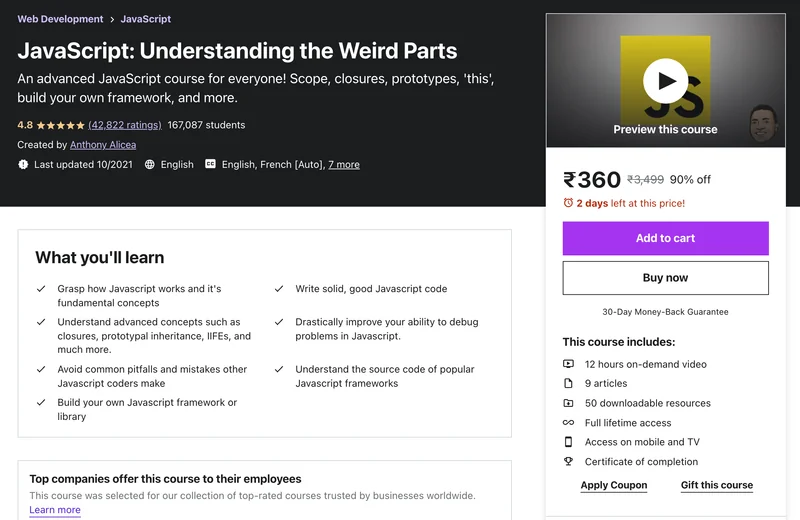Go to the JavaScript breadcrumb category
This screenshot has height=520, width=800.
146,19
